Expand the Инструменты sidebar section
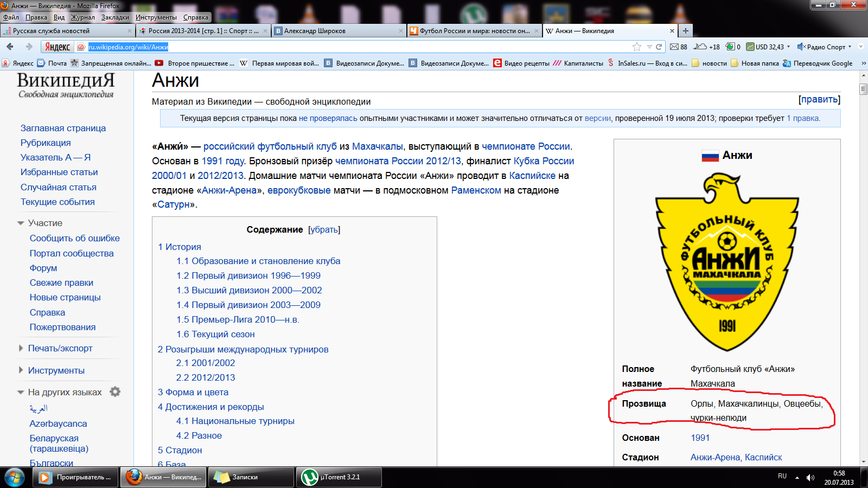The width and height of the screenshot is (868, 488). tap(21, 370)
